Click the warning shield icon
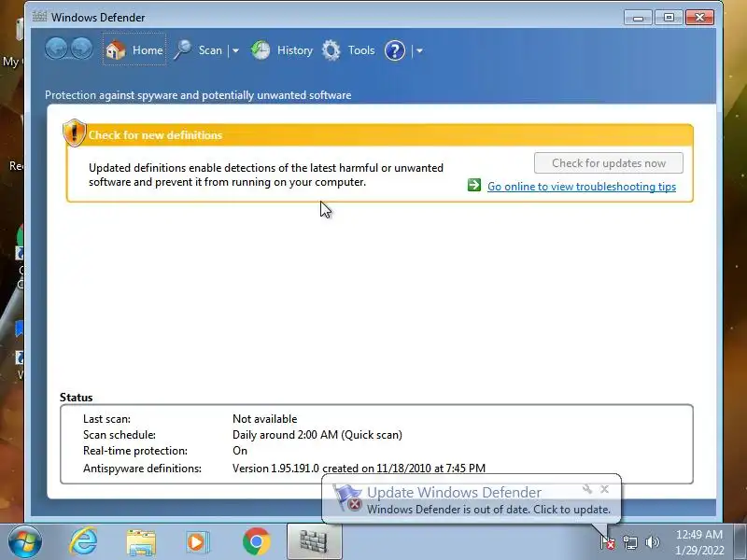Screen dimensions: 747x560 tap(75, 133)
